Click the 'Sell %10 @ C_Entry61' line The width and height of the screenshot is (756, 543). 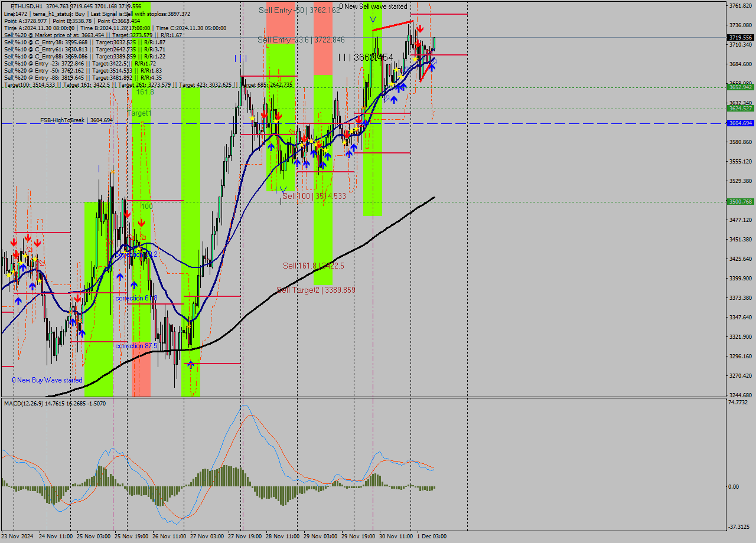[84, 49]
